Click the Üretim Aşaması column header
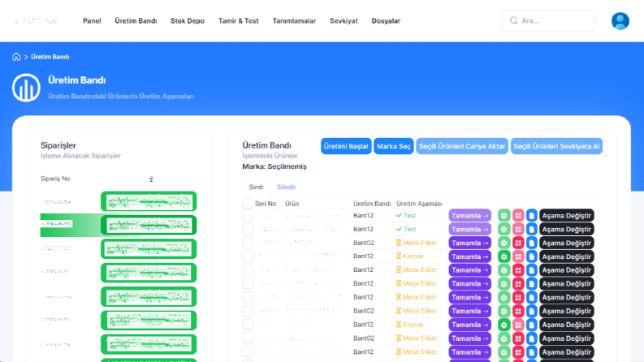This screenshot has width=644, height=362. click(419, 204)
